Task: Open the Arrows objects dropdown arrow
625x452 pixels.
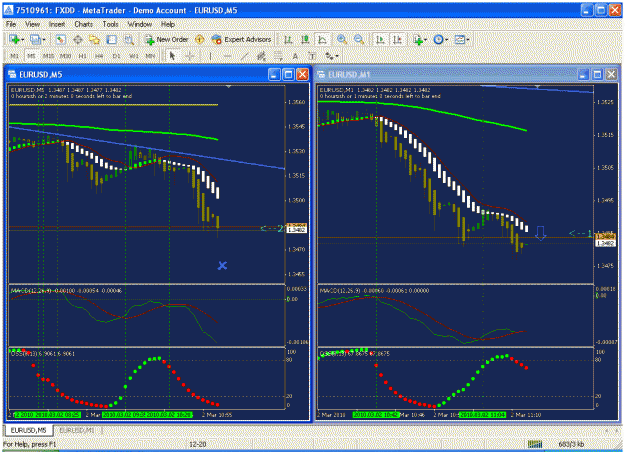Action: pos(337,57)
